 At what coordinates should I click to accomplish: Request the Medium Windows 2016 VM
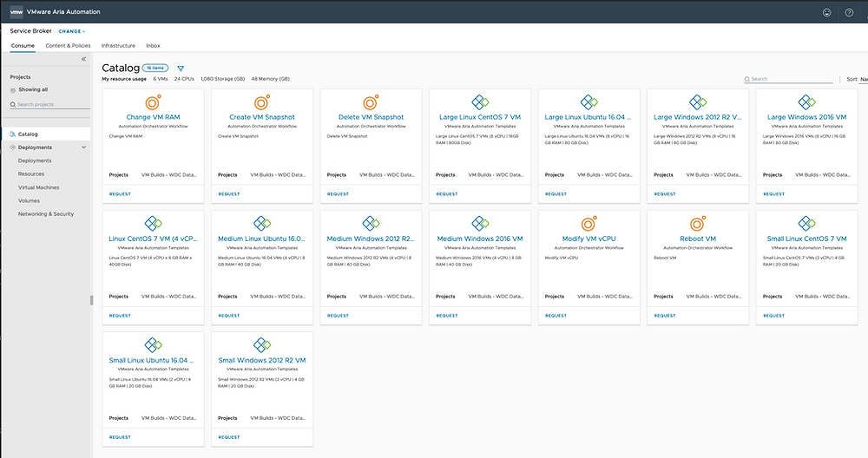pos(447,316)
